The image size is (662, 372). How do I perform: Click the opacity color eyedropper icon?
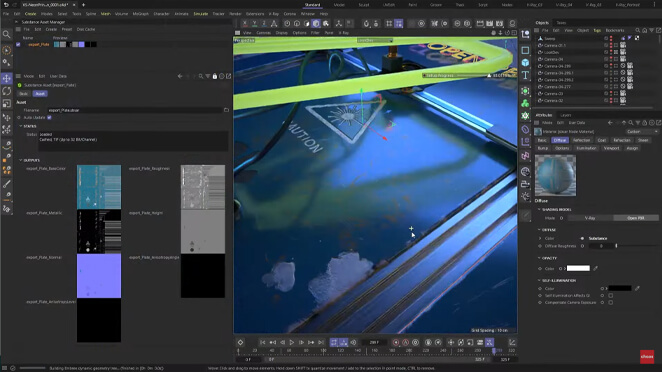(x=596, y=269)
